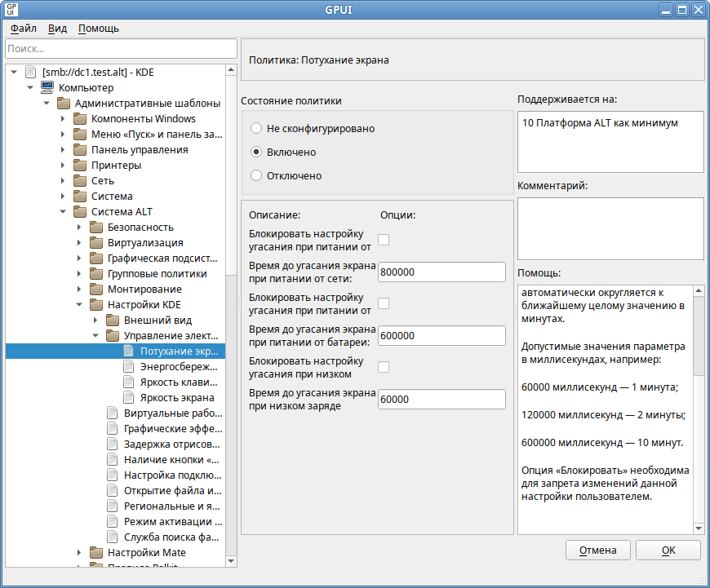Click folder icon of Настройки KDE
Screen dimensions: 710x588
click(x=96, y=304)
